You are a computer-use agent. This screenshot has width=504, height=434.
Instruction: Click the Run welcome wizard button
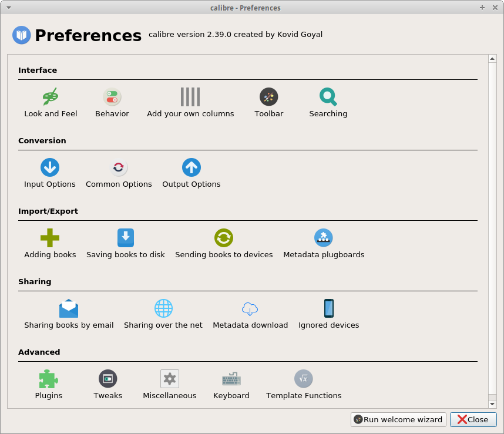click(x=398, y=419)
